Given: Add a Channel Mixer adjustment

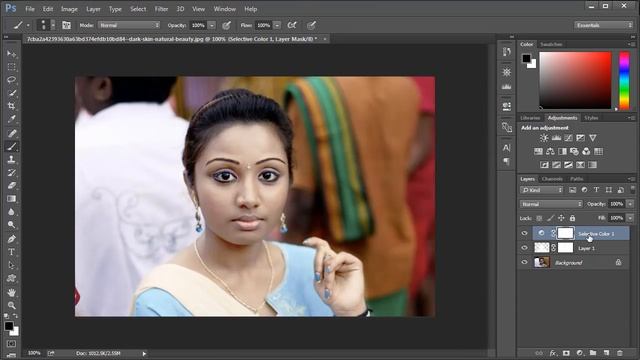Looking at the screenshot, I should [x=586, y=151].
